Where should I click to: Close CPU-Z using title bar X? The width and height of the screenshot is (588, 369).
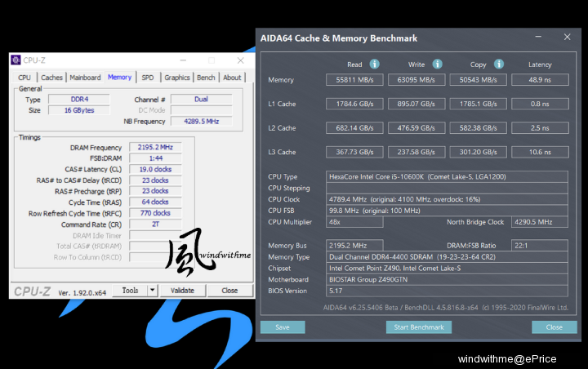coord(240,60)
